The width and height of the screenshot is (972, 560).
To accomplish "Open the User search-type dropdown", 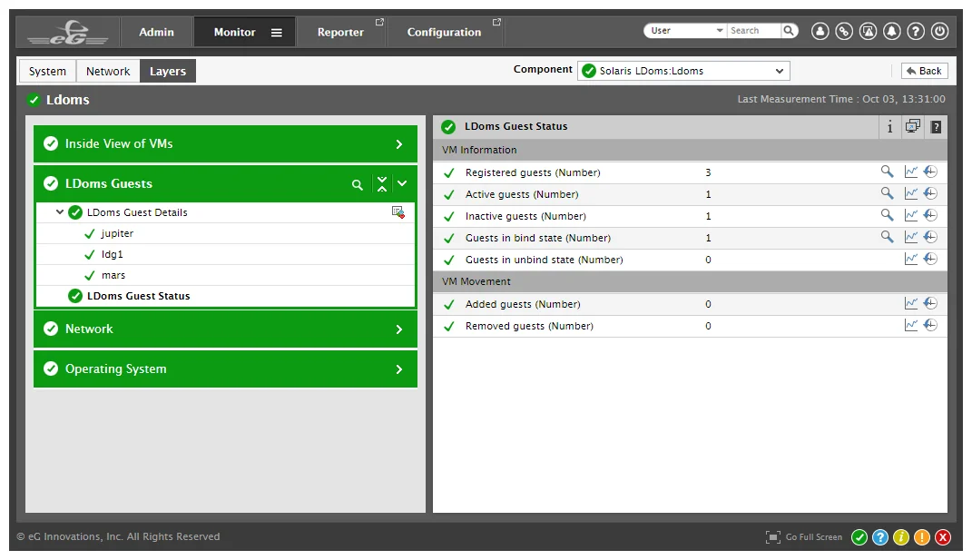I will click(687, 30).
